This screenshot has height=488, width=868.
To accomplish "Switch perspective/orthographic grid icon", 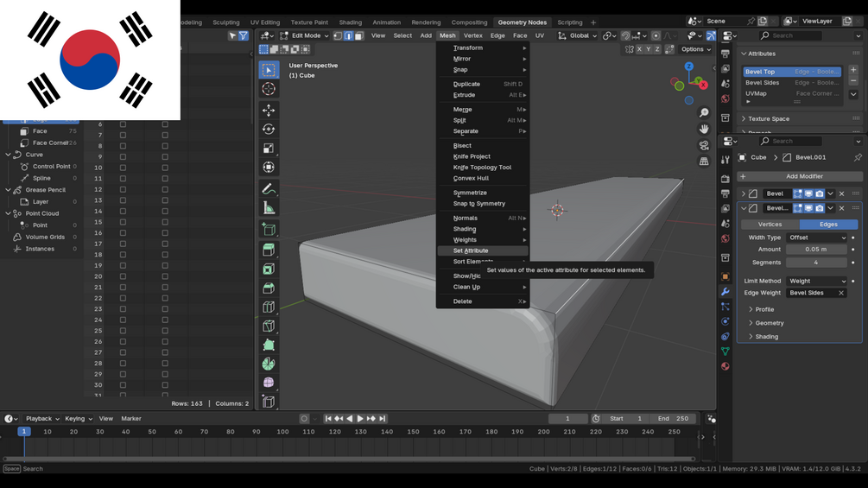I will (704, 162).
